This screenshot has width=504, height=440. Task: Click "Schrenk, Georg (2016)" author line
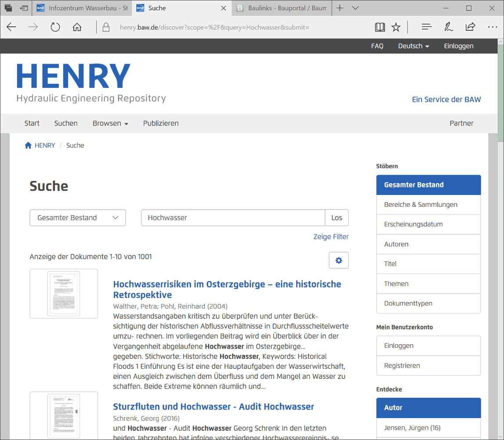pyautogui.click(x=146, y=418)
